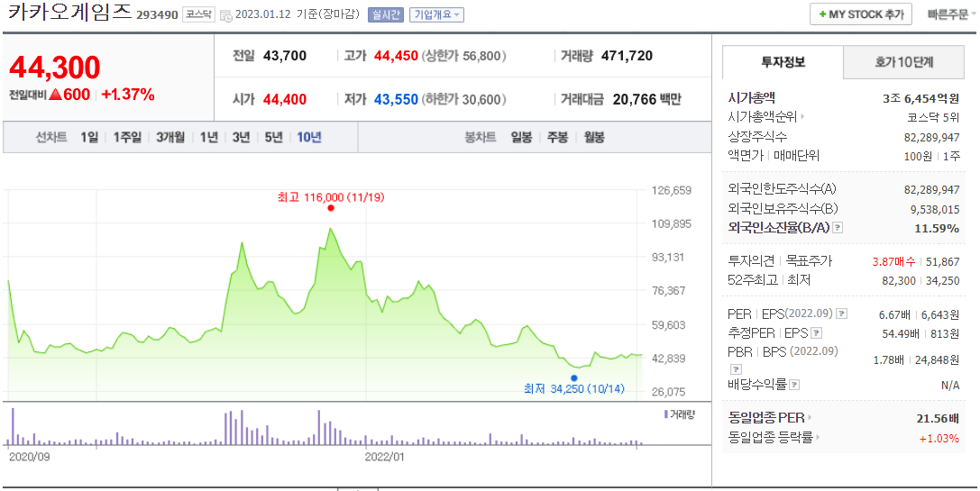This screenshot has height=491, width=980.
Task: Expand the 시가총액순위 arrow link
Action: [802, 116]
